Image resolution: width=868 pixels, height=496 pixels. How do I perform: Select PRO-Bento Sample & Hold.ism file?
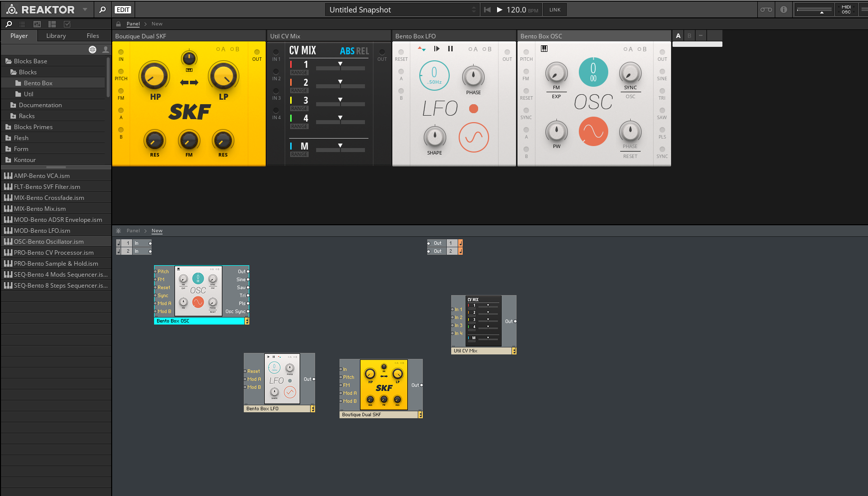pyautogui.click(x=56, y=264)
